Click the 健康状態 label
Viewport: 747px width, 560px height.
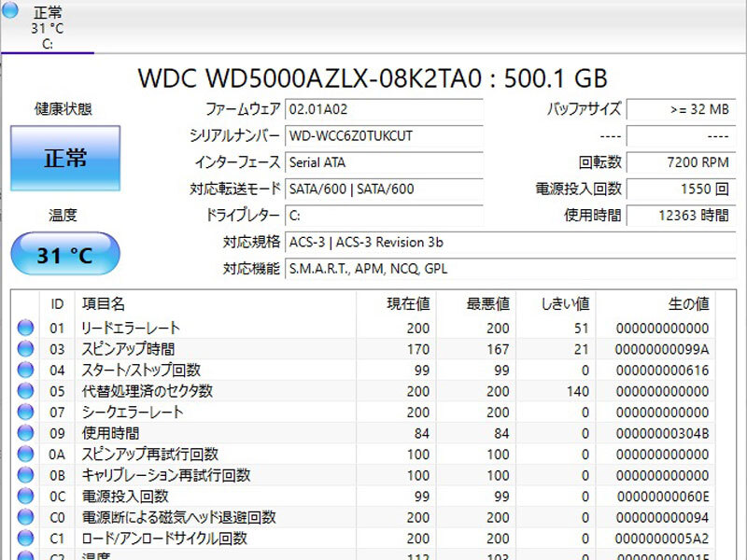pos(63,109)
